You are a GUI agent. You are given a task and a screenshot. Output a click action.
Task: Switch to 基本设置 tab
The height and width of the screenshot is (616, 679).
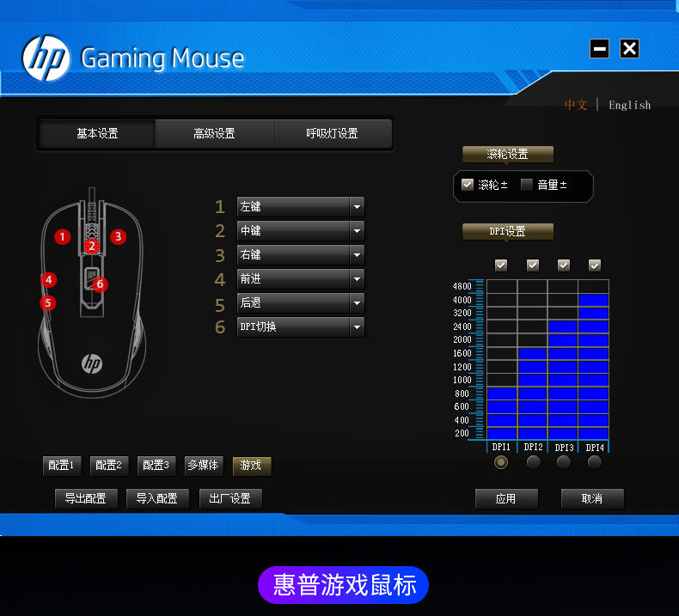(97, 133)
